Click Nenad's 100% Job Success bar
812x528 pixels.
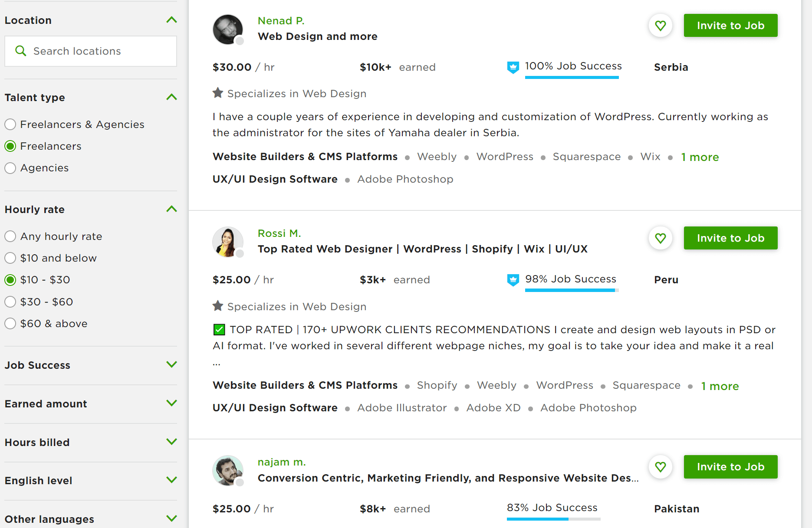572,77
